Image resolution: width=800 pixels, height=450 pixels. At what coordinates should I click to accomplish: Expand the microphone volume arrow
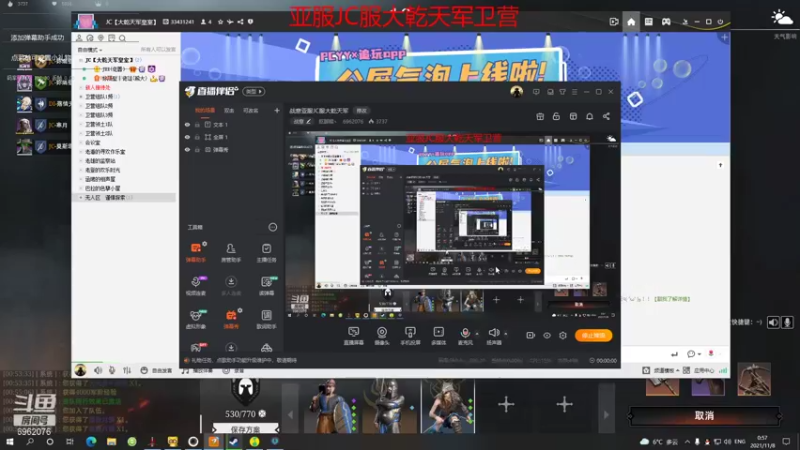pyautogui.click(x=477, y=334)
